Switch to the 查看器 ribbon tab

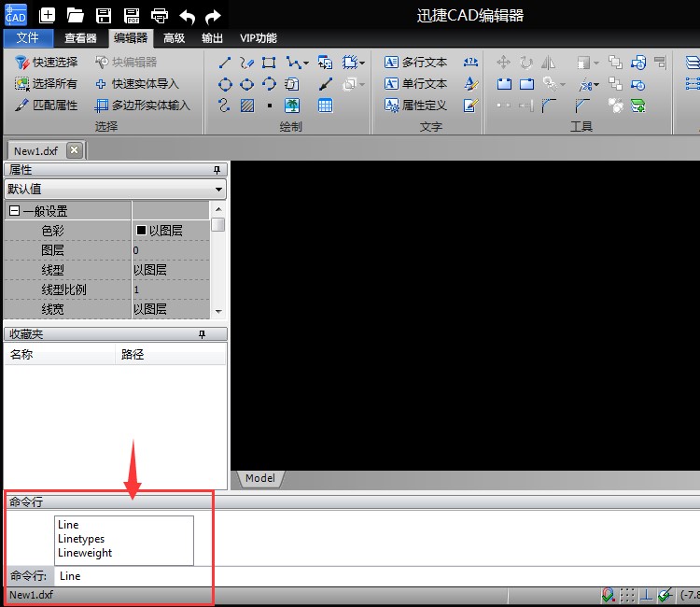[x=80, y=38]
